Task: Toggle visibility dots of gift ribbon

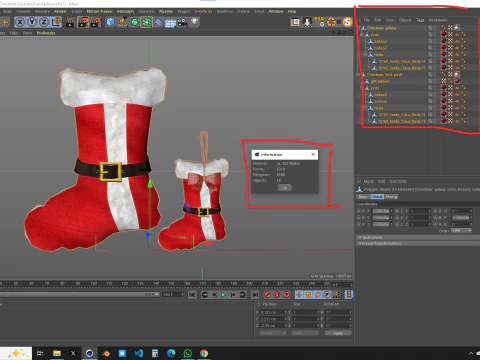Action: (435, 81)
